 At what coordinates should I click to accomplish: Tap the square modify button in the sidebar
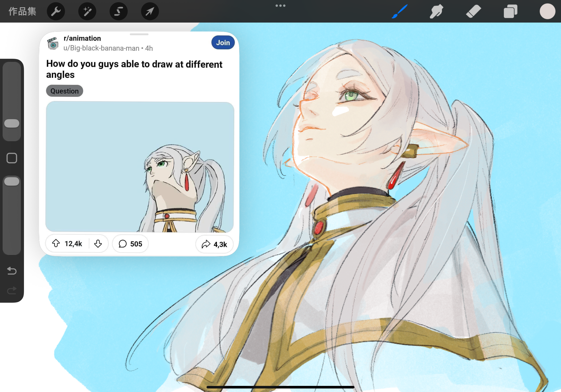[12, 158]
